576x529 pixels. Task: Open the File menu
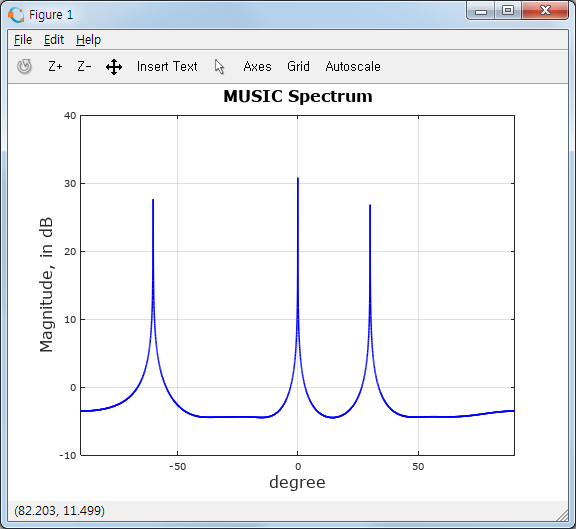[x=23, y=40]
